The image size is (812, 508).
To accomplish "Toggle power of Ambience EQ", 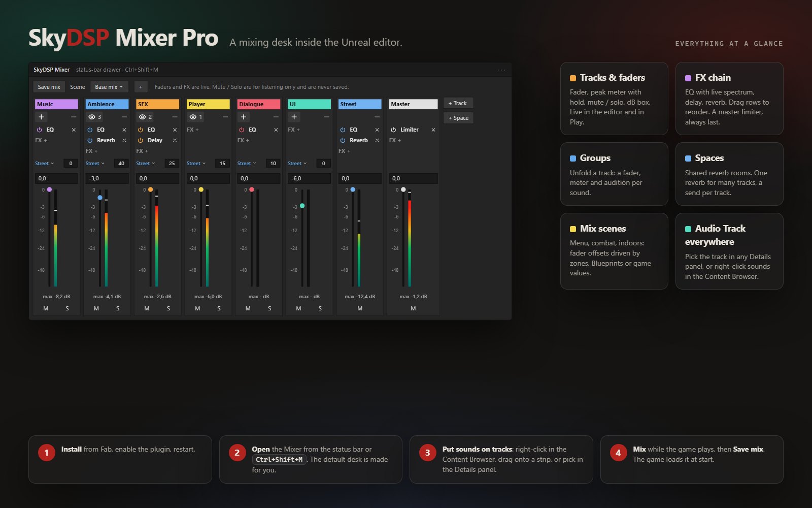I will tap(90, 130).
